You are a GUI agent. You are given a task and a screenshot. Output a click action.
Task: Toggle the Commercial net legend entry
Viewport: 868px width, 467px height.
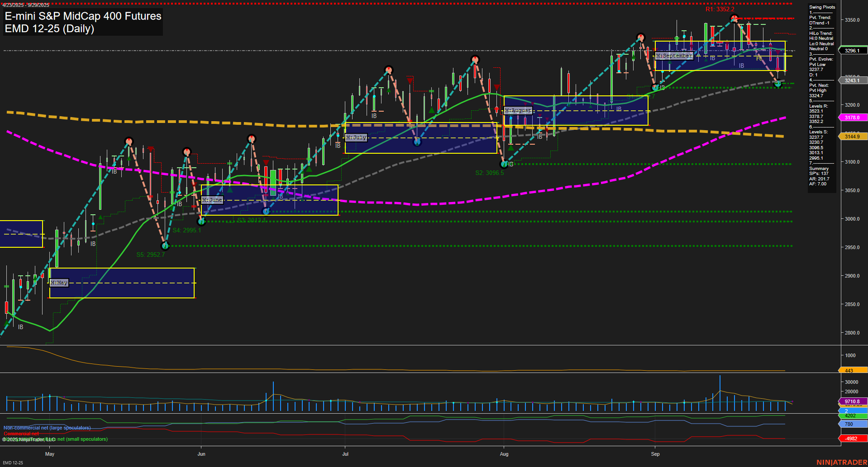point(21,433)
